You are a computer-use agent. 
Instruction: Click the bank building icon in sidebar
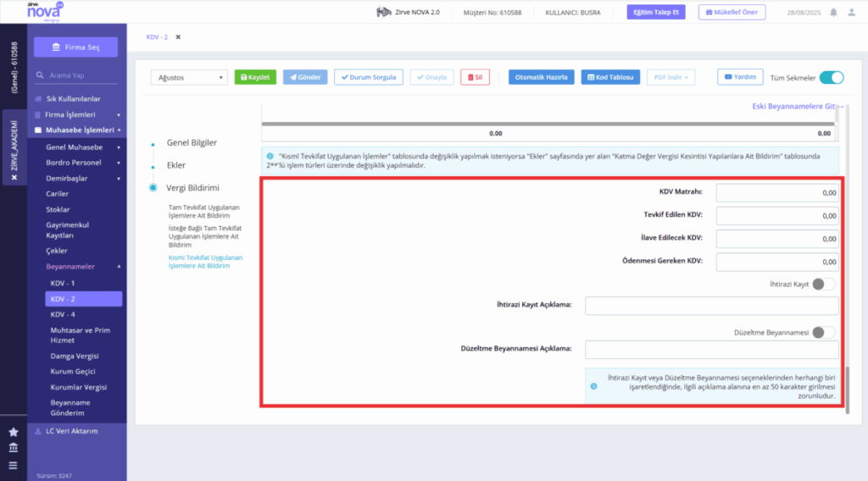tap(14, 447)
